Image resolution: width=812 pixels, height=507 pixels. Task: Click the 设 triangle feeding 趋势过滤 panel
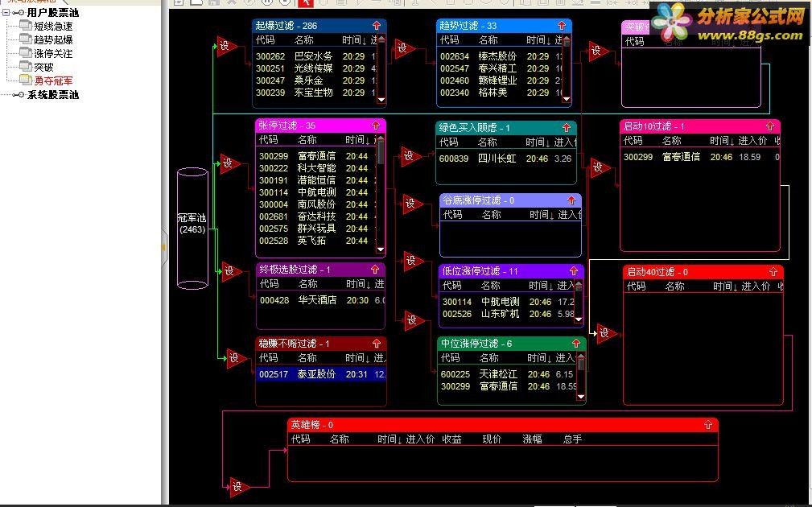click(404, 48)
